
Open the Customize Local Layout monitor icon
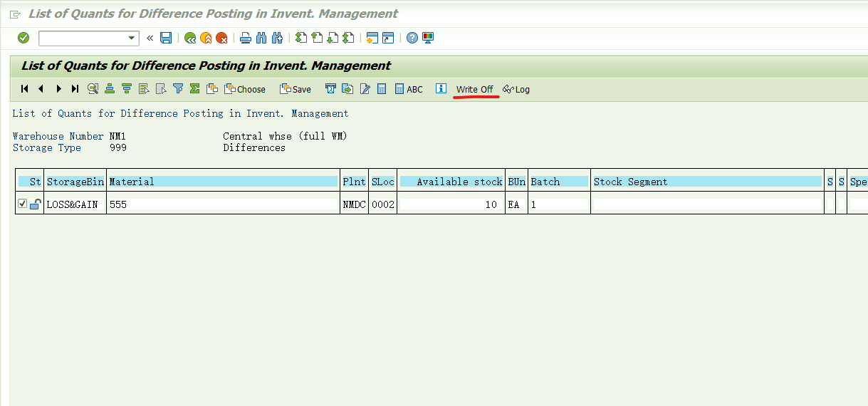pos(428,38)
